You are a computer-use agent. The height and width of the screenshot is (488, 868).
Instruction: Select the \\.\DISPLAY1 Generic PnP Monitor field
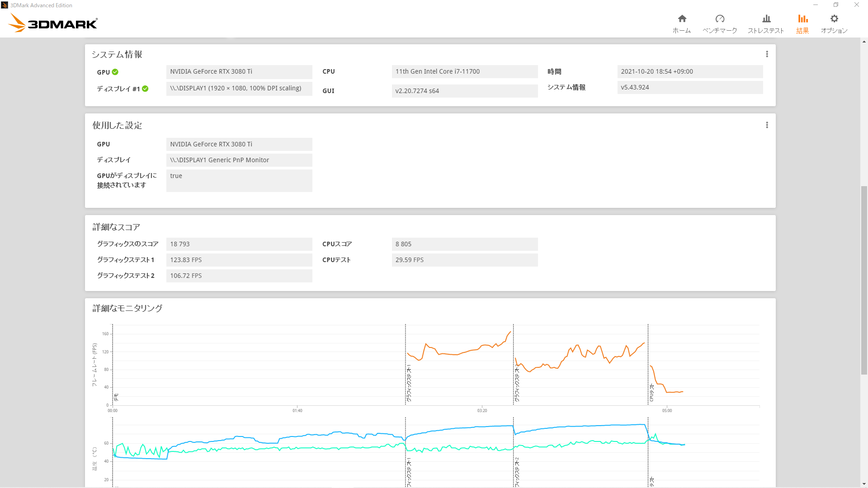pyautogui.click(x=239, y=160)
